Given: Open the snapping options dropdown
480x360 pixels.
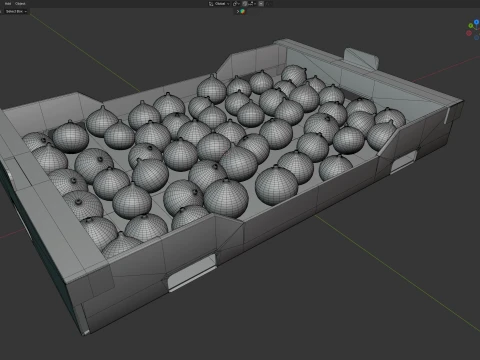Looking at the screenshot, I should tap(252, 4).
